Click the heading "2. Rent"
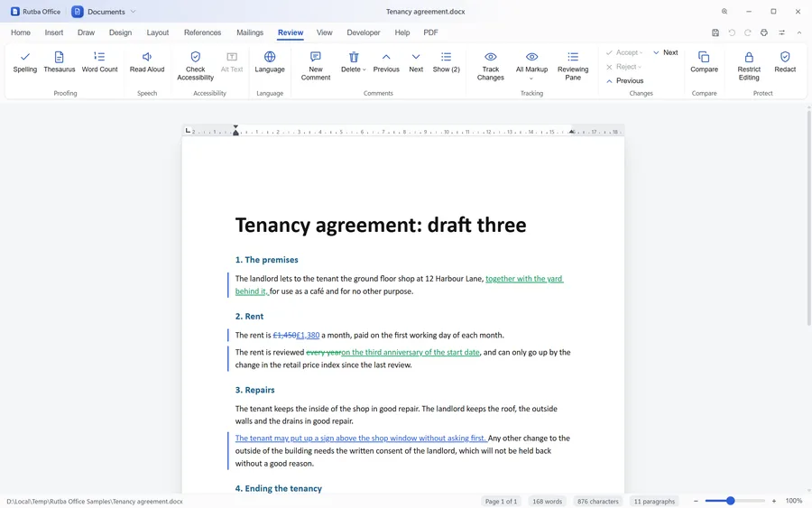The image size is (812, 508). [x=249, y=317]
